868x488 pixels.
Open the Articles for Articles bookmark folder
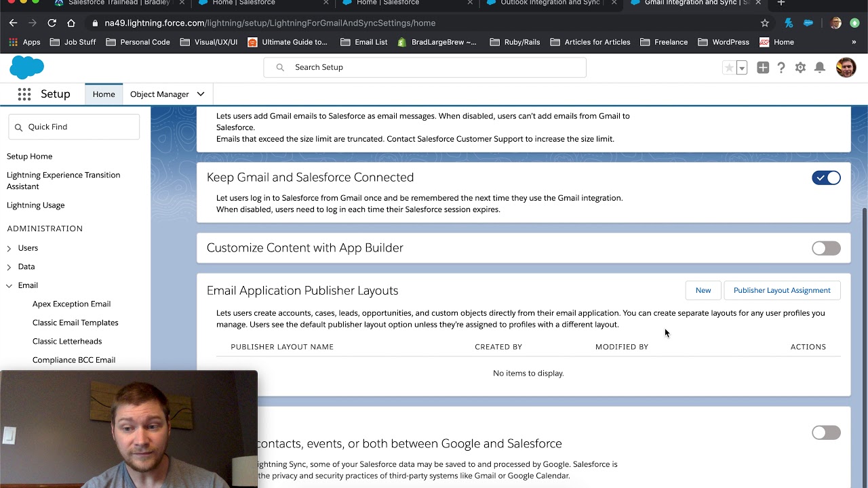(x=591, y=42)
